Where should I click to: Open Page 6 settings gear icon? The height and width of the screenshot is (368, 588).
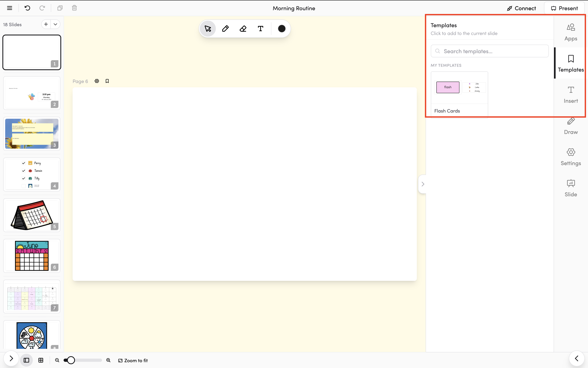coord(97,81)
